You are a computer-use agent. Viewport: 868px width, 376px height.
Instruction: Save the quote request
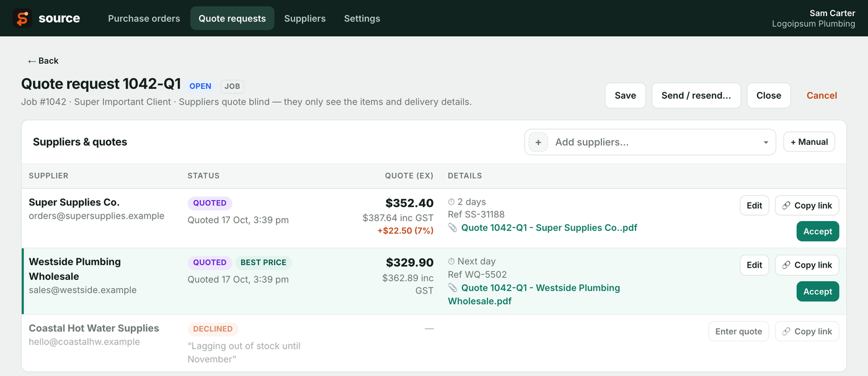tap(625, 95)
